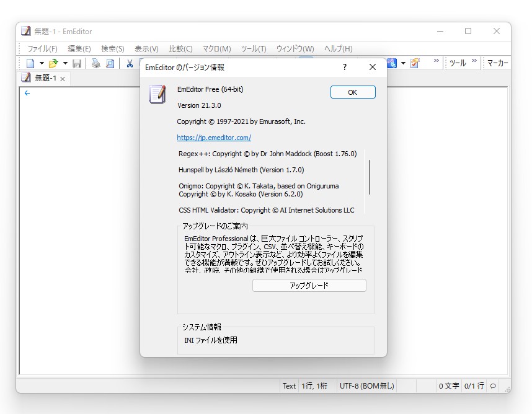
Task: Click the アップグレード button
Action: tap(309, 285)
